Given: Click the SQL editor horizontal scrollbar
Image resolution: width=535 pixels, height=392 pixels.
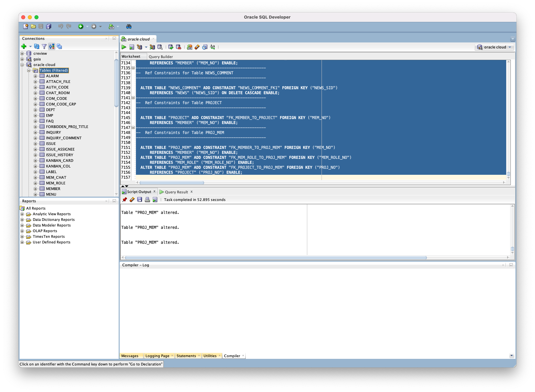Looking at the screenshot, I should pos(172,183).
